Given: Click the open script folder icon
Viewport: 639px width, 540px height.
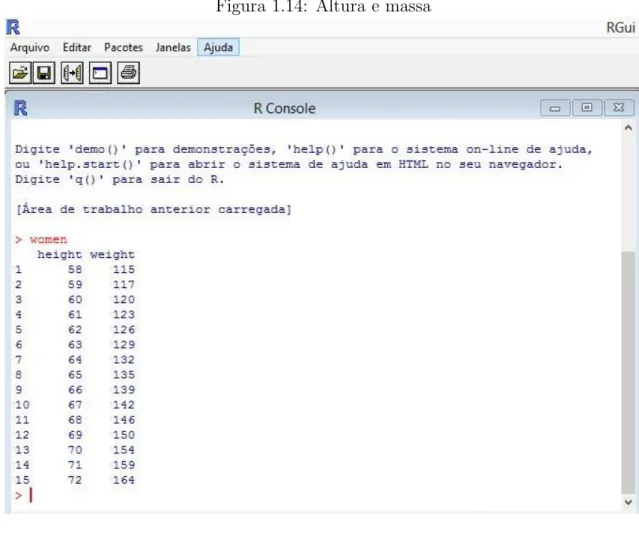Looking at the screenshot, I should coord(20,73).
